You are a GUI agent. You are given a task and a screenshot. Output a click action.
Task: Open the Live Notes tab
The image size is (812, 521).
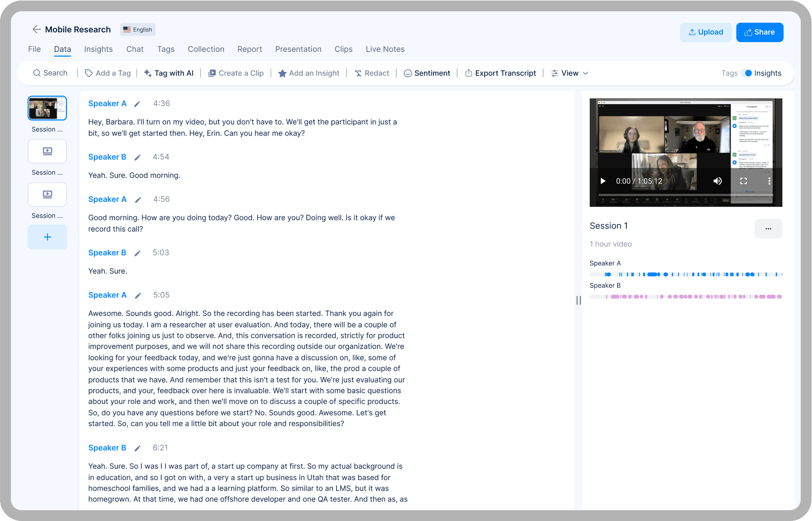coord(385,49)
